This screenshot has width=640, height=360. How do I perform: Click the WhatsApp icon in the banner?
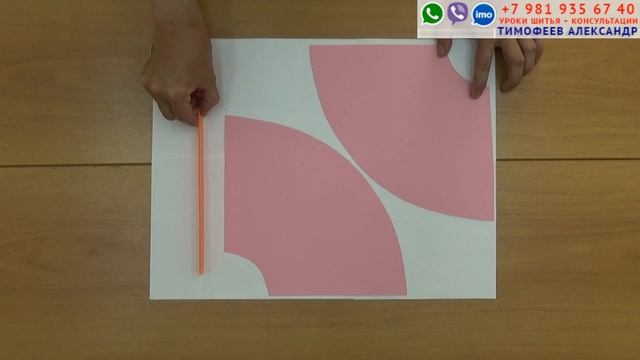432,13
